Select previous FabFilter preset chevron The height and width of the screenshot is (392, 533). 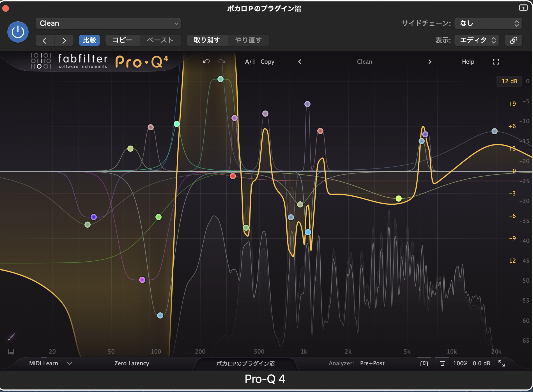click(300, 62)
